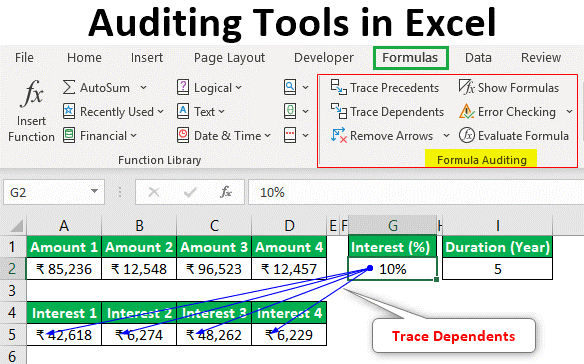Select the Interest 10% cell
584x364 pixels.
tap(393, 269)
